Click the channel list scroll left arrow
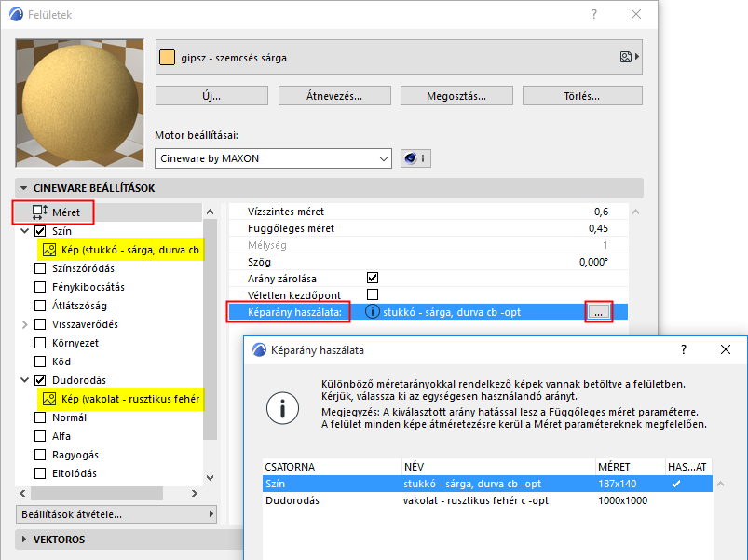 [22, 493]
